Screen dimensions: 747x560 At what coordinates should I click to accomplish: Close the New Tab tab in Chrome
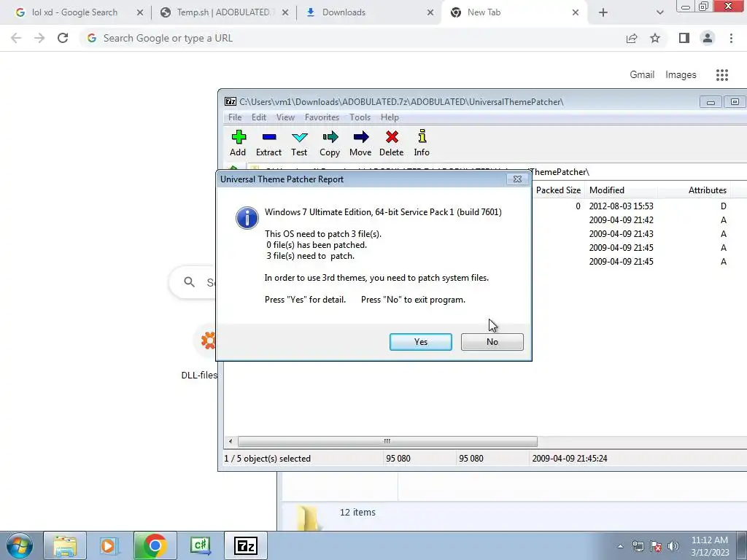click(576, 12)
